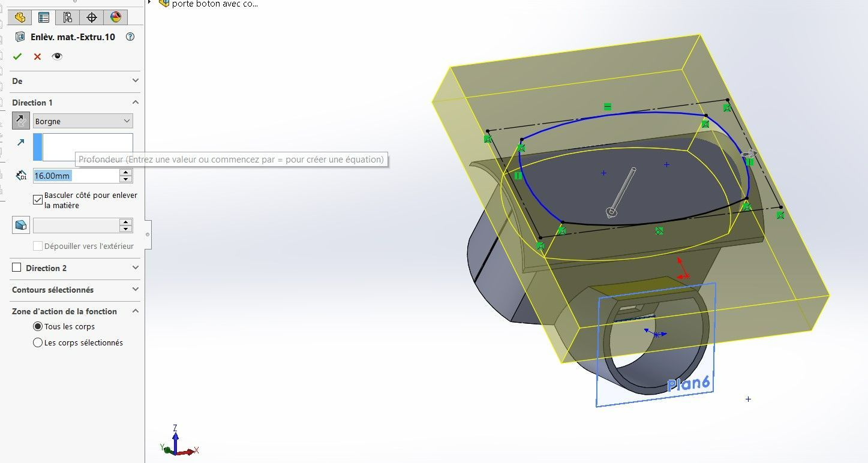Select the extrusion direction selection box

[x=83, y=147]
